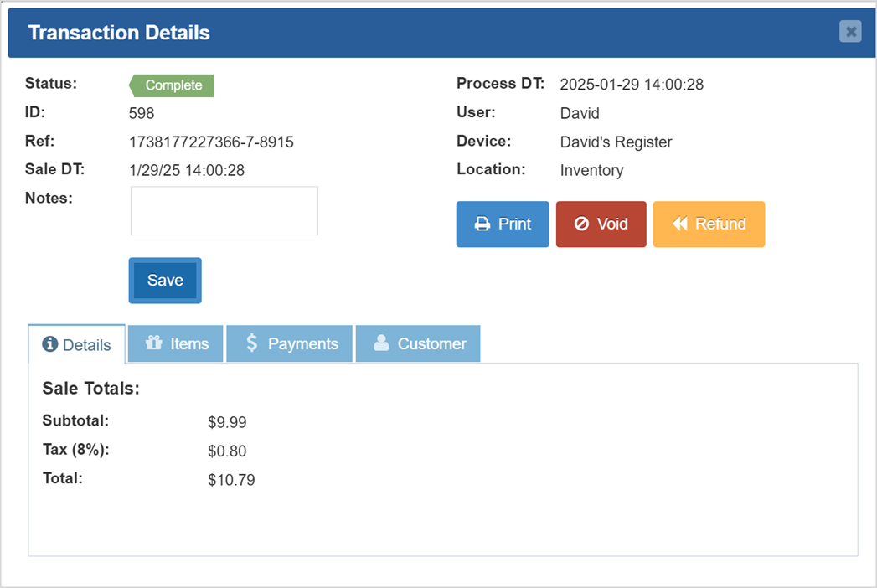Click the person icon on the Customer tab
The width and height of the screenshot is (877, 588).
383,343
